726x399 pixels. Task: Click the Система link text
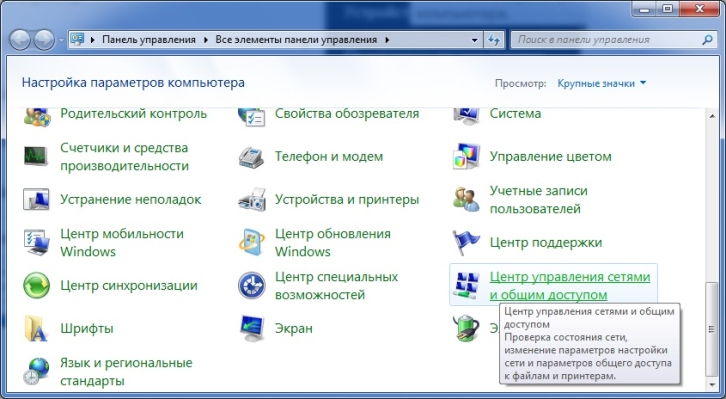(515, 113)
